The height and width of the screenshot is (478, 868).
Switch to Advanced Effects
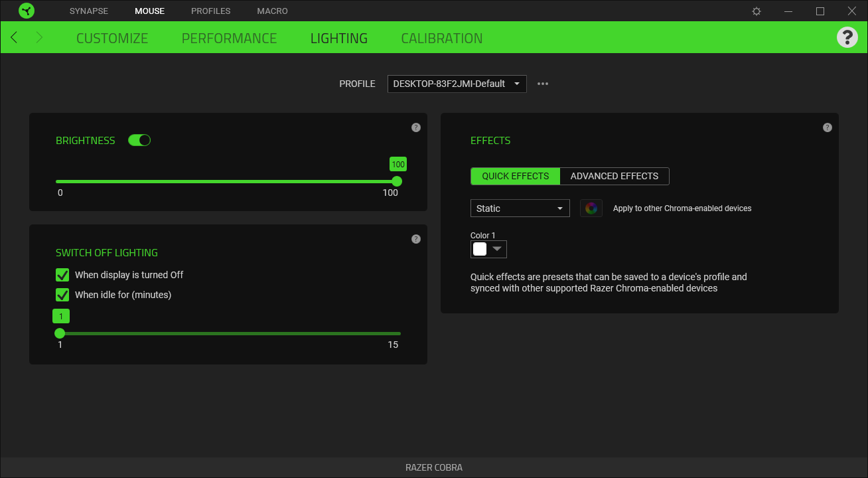click(x=615, y=176)
